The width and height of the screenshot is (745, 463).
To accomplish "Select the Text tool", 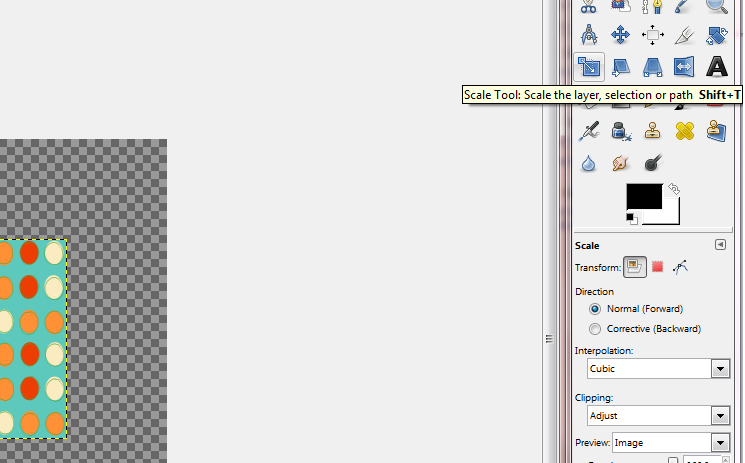I will (x=716, y=67).
